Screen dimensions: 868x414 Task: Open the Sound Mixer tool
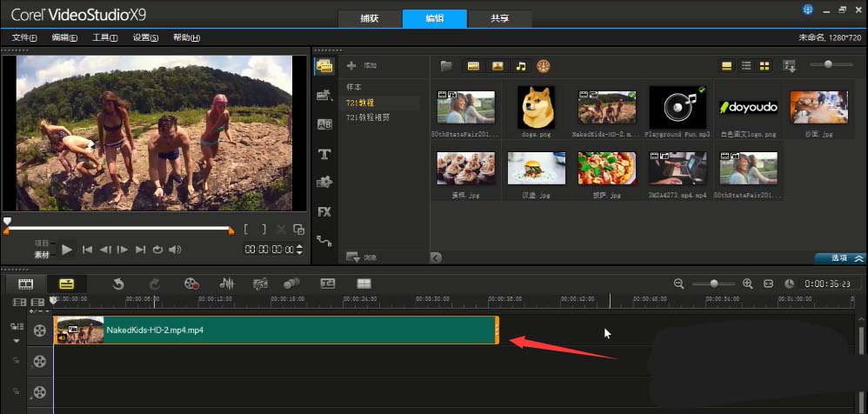pos(227,284)
